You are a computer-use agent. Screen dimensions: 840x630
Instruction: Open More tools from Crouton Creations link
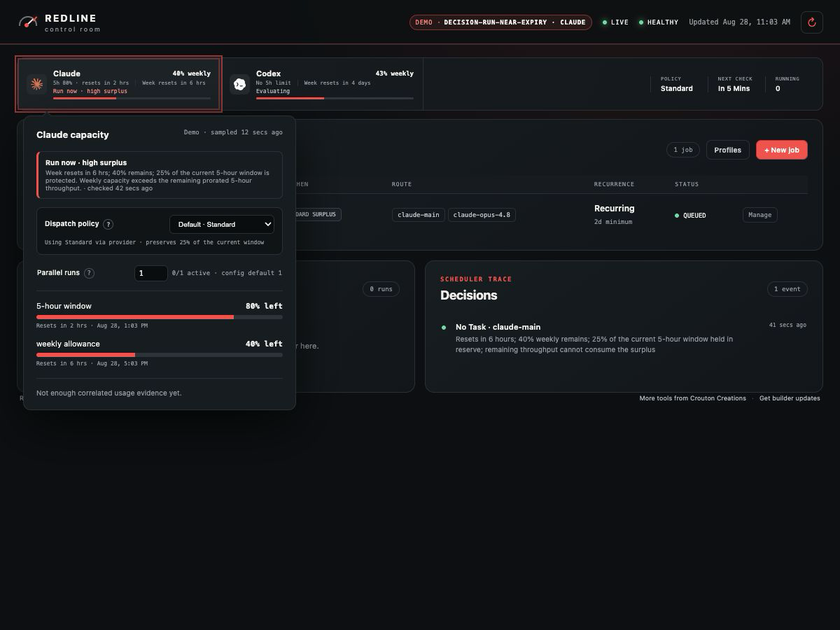tap(692, 398)
